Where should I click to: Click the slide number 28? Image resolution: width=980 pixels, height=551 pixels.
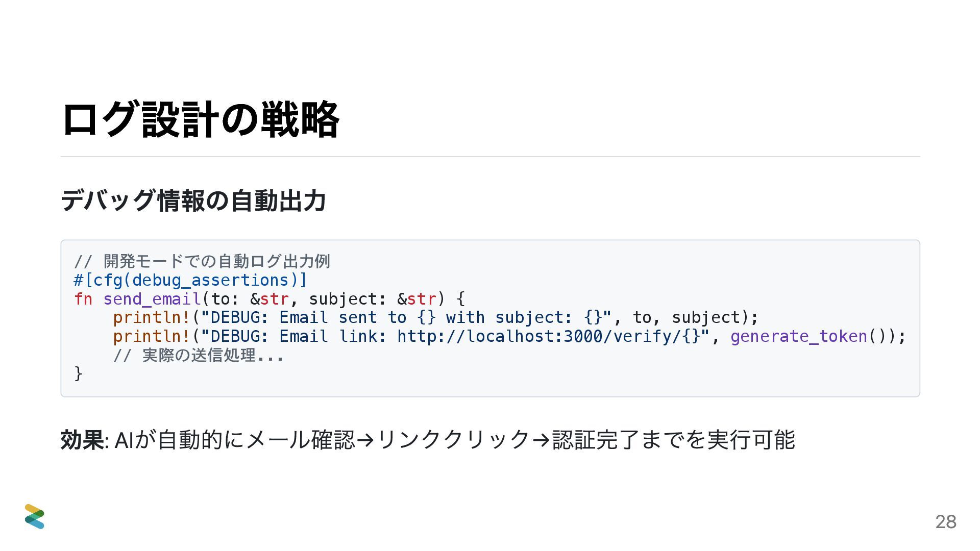[946, 521]
